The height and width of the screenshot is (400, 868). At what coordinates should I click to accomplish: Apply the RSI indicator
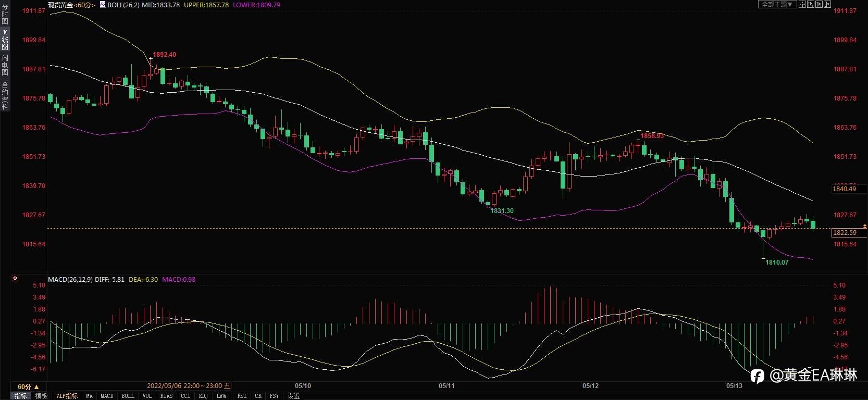point(242,396)
